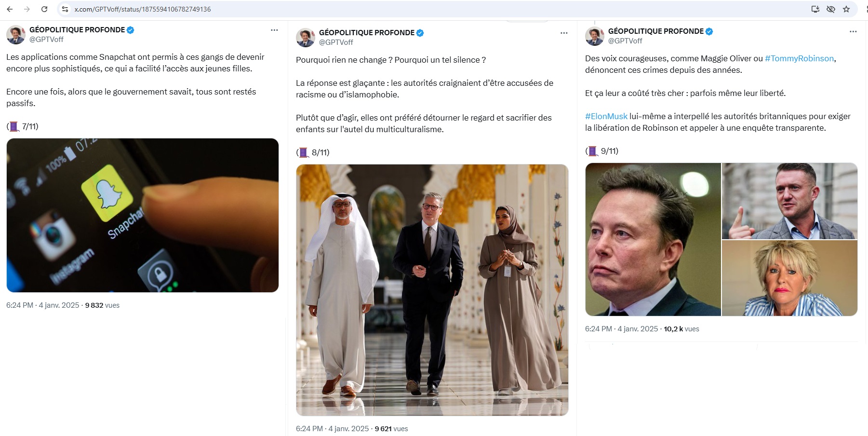This screenshot has width=868, height=436.
Task: Click the browser forward arrow
Action: click(x=27, y=9)
